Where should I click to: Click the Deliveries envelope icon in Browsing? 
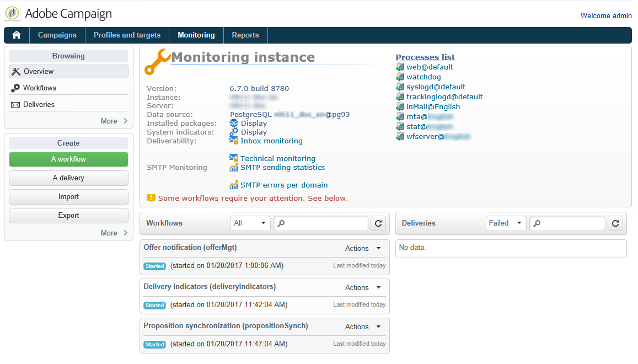pyautogui.click(x=15, y=105)
